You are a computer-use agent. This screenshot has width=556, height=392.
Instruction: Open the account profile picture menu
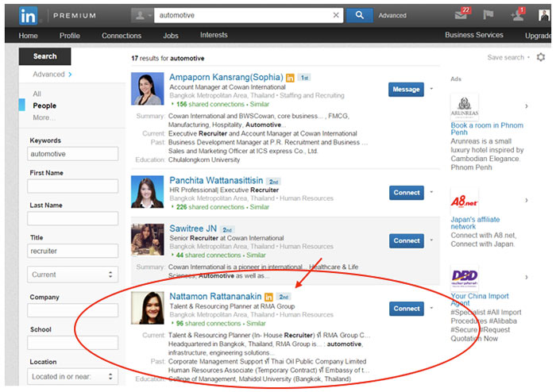click(x=544, y=15)
